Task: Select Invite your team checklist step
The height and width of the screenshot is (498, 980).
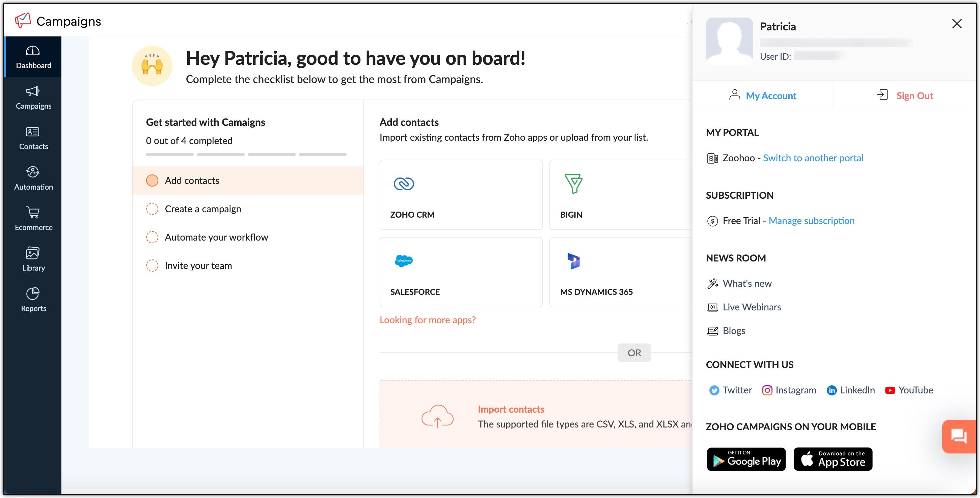Action: coord(198,266)
